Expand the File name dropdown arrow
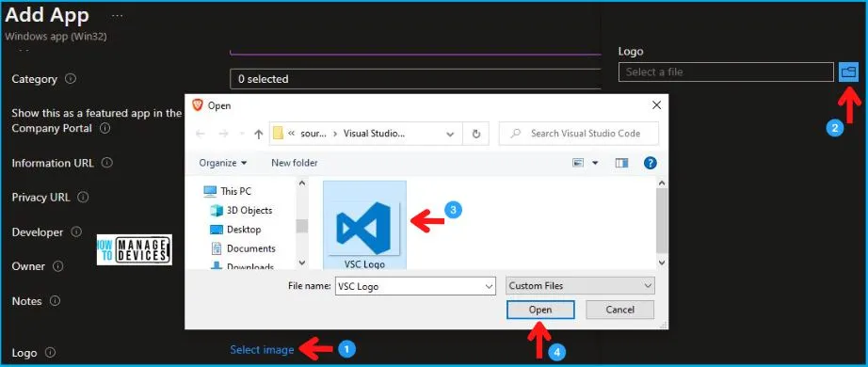Viewport: 868px width, 367px height. click(x=489, y=286)
